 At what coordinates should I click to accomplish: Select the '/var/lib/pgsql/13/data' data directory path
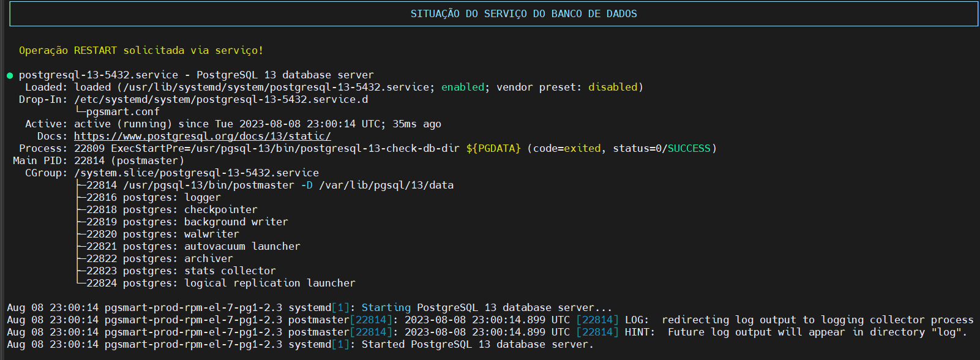[x=386, y=185]
